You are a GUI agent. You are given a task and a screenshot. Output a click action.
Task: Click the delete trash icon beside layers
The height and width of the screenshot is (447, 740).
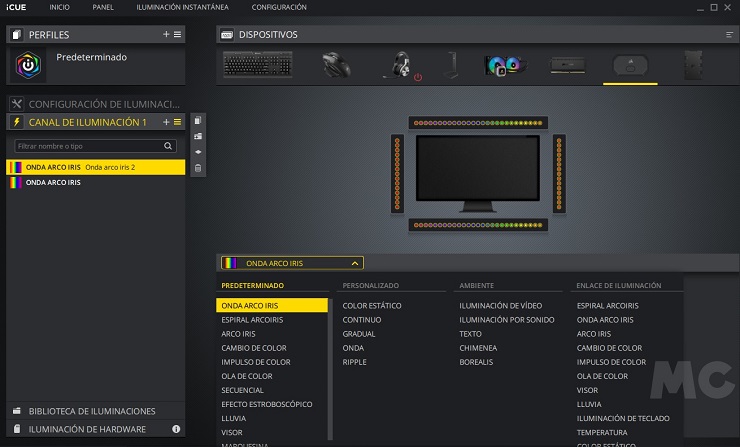198,168
